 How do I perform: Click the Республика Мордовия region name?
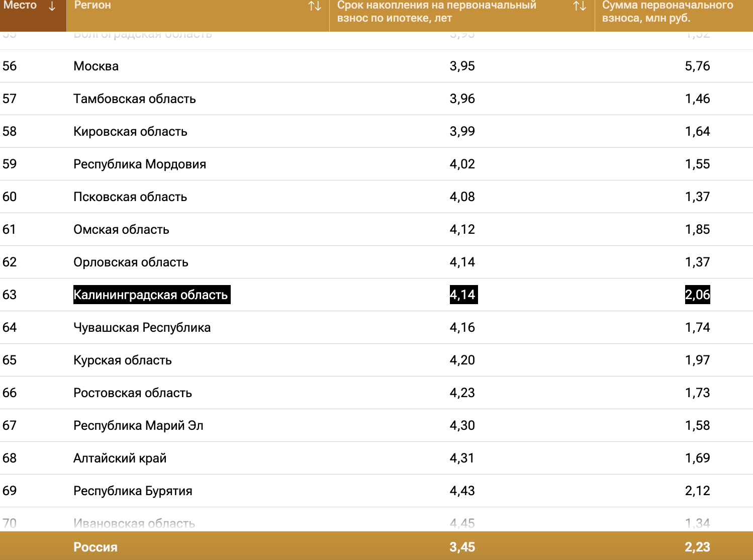click(x=139, y=164)
